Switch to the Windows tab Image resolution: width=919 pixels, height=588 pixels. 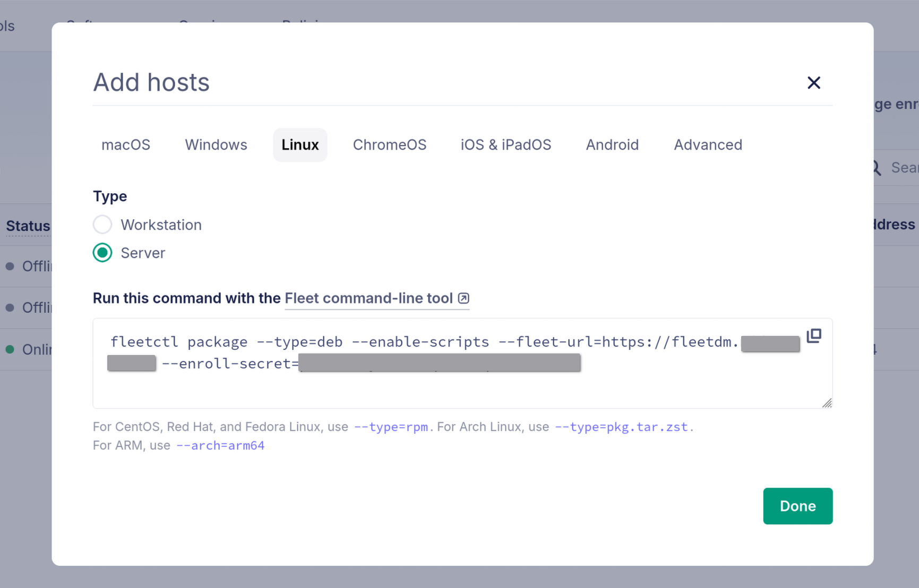click(216, 145)
